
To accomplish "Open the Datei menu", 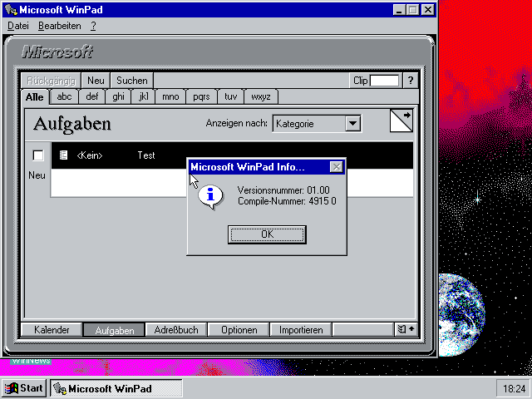I will coord(18,26).
